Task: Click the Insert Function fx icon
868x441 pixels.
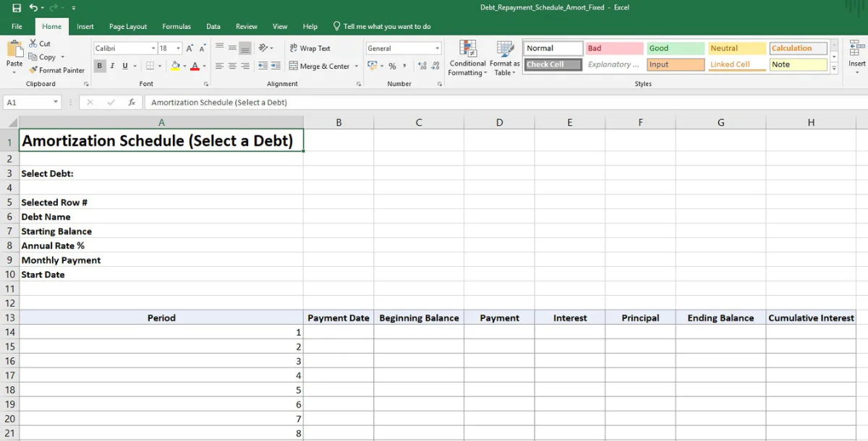Action: (132, 103)
